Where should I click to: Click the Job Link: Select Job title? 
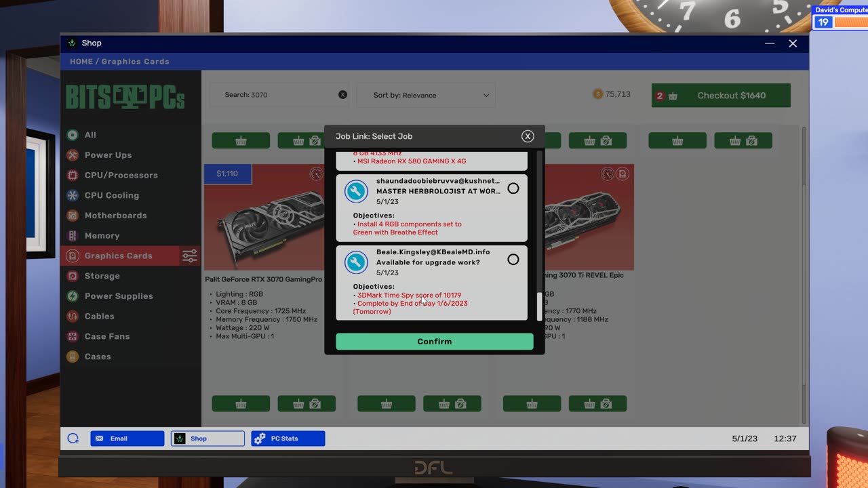pos(374,136)
